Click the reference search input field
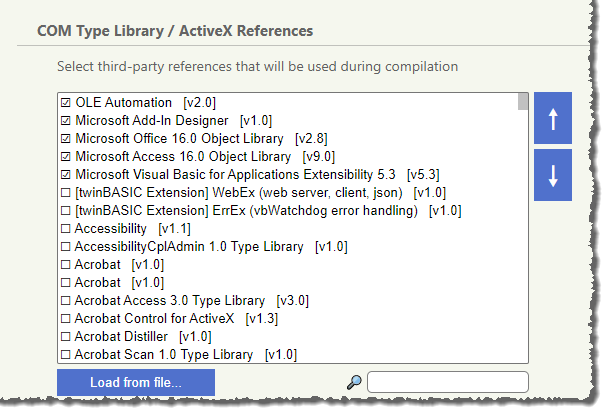 pyautogui.click(x=447, y=382)
